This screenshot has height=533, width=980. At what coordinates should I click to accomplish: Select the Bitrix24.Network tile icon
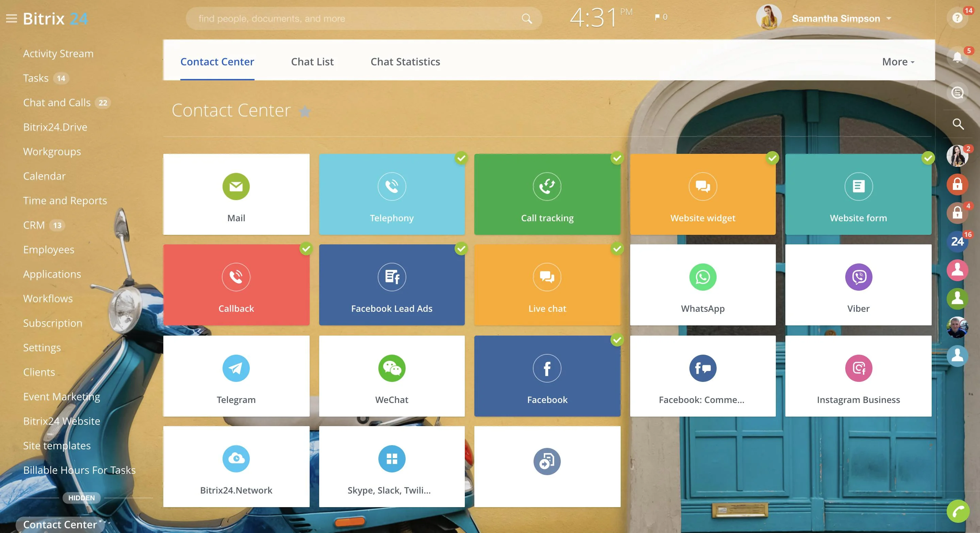(236, 459)
